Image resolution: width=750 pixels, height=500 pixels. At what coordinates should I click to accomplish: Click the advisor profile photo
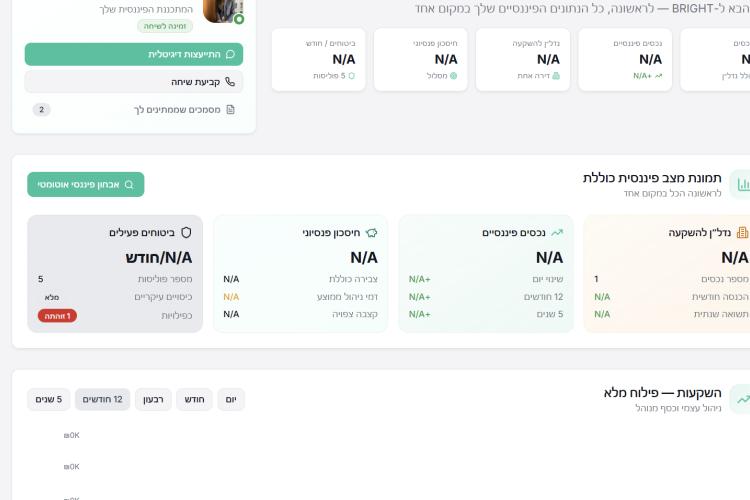222,9
